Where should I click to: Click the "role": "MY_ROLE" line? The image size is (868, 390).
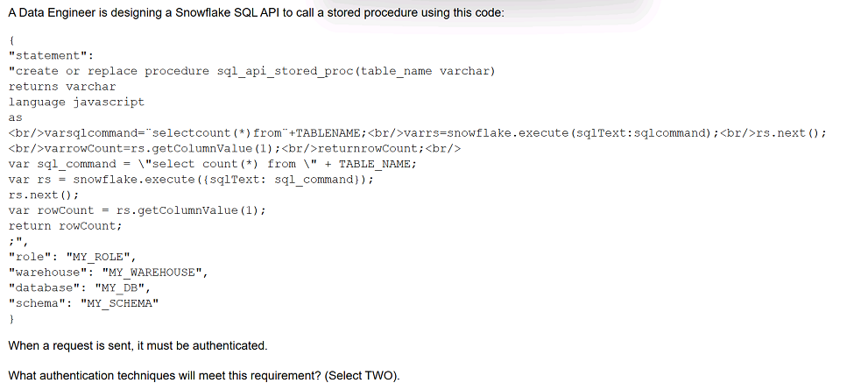click(73, 257)
